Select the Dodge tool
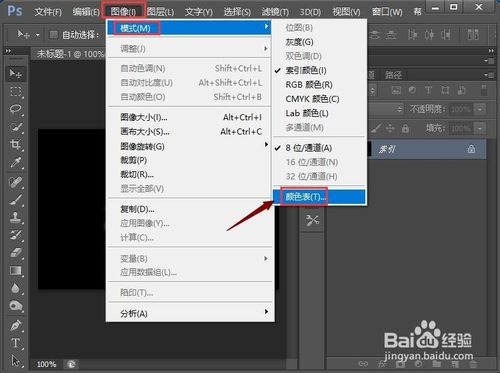The height and width of the screenshot is (373, 500). 15,306
